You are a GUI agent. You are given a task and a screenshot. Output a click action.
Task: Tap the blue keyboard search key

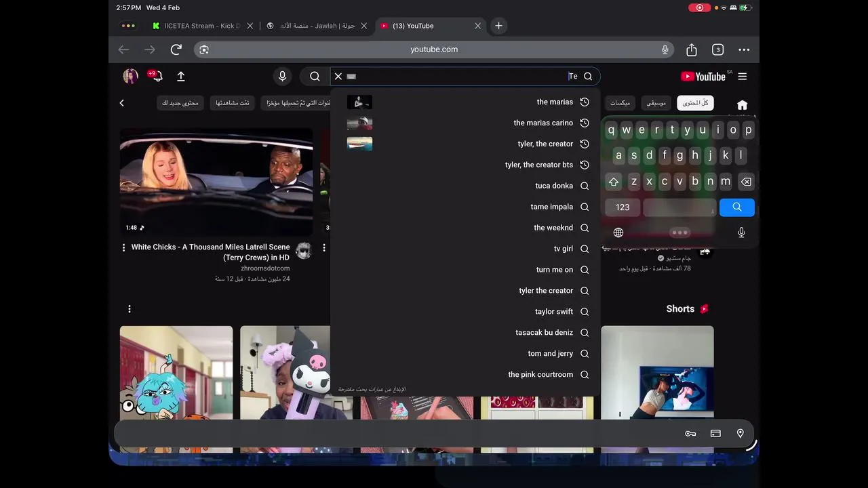[x=737, y=207]
